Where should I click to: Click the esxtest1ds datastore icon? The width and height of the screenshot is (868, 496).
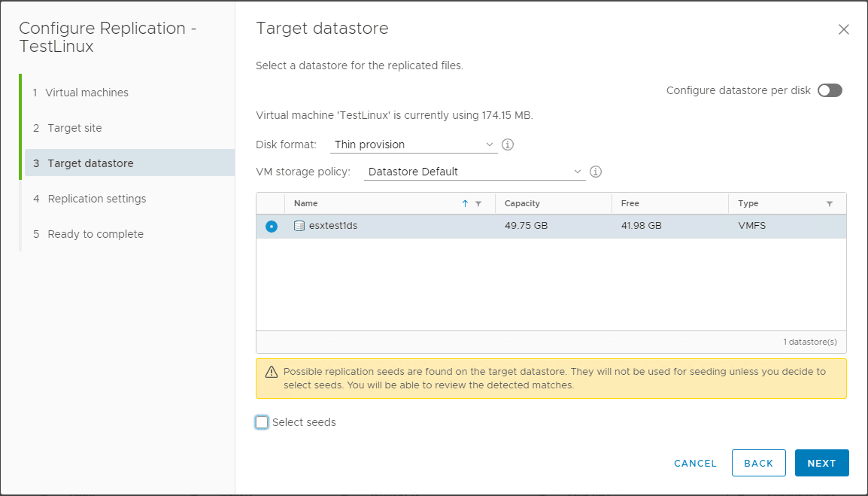[x=299, y=226]
